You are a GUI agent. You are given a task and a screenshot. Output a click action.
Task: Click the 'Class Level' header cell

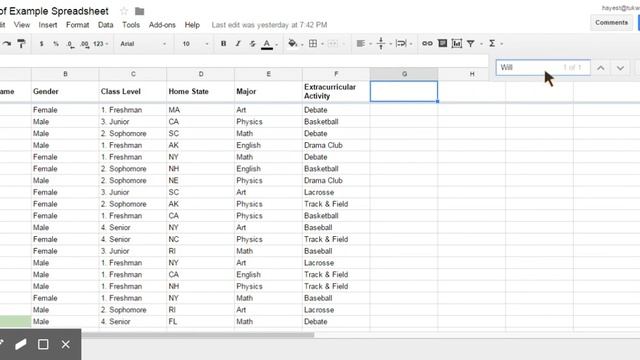coord(133,91)
